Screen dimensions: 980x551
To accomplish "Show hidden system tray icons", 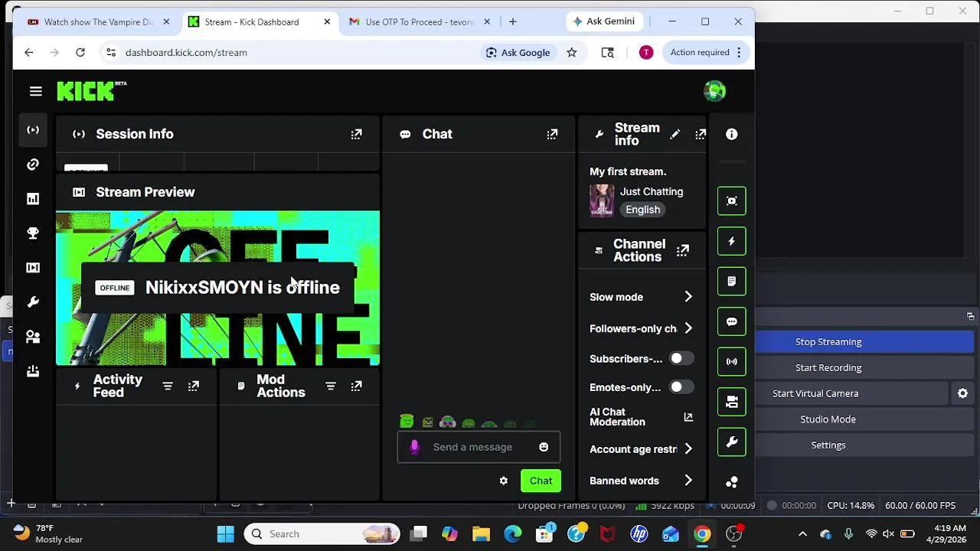I will point(802,533).
